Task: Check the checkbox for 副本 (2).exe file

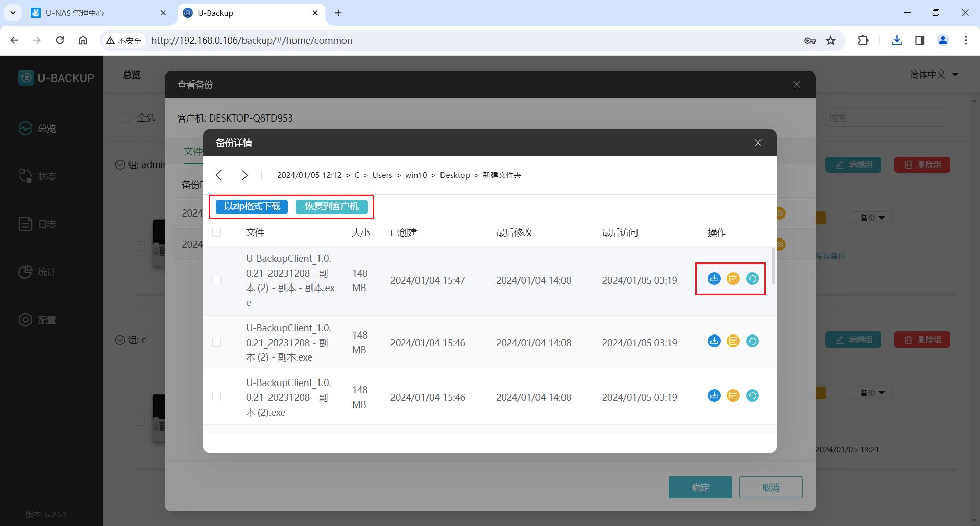Action: (217, 397)
